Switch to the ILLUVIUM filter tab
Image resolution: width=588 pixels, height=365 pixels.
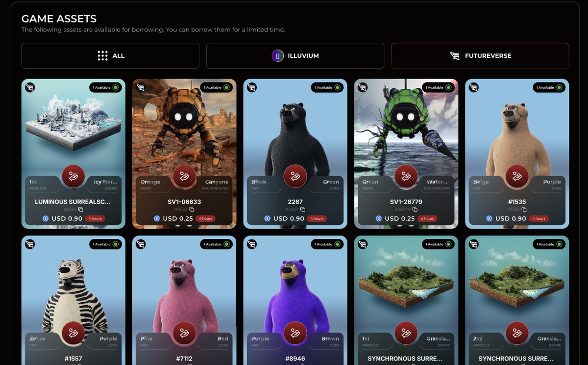point(295,55)
